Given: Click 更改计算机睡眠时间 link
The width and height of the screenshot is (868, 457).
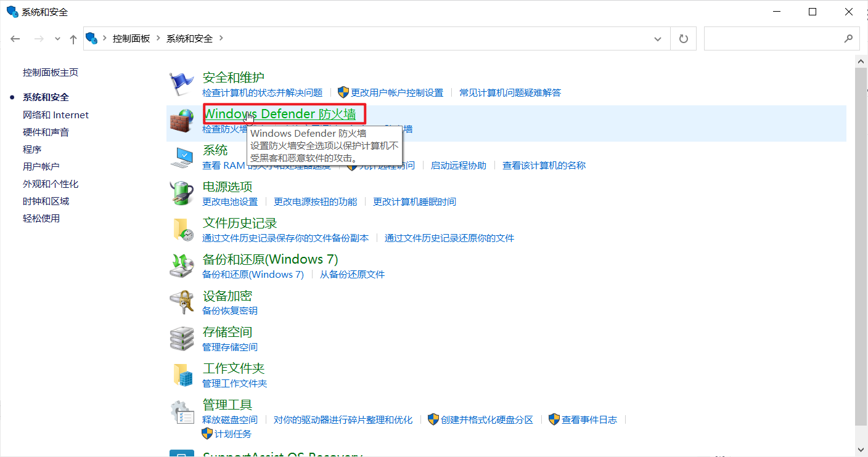Looking at the screenshot, I should coord(414,201).
